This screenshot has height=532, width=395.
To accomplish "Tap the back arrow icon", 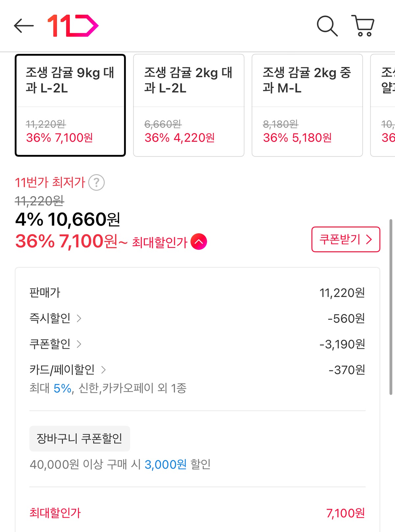I will click(x=24, y=26).
